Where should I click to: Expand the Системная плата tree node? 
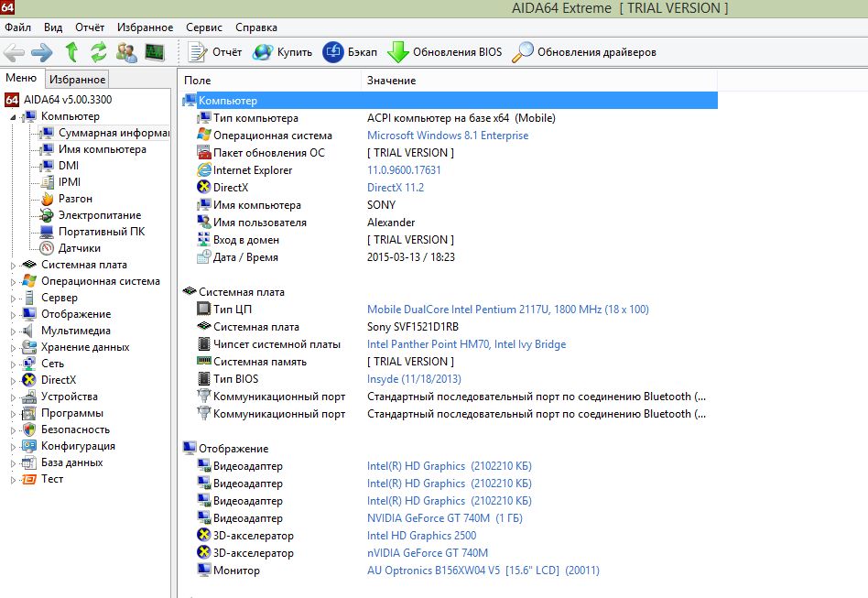point(13,266)
